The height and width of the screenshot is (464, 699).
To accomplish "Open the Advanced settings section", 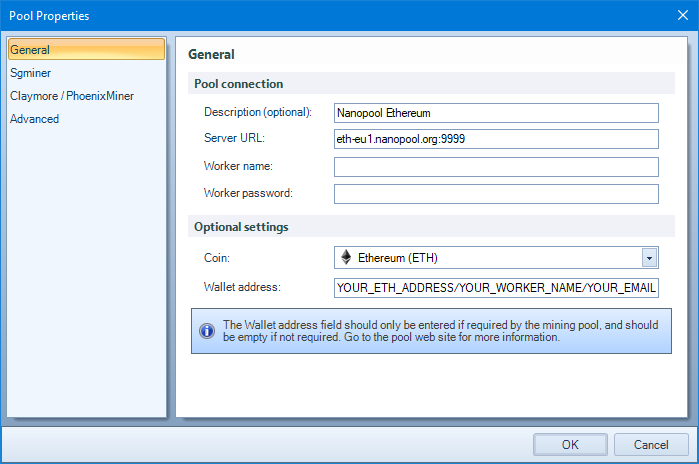I will point(34,119).
